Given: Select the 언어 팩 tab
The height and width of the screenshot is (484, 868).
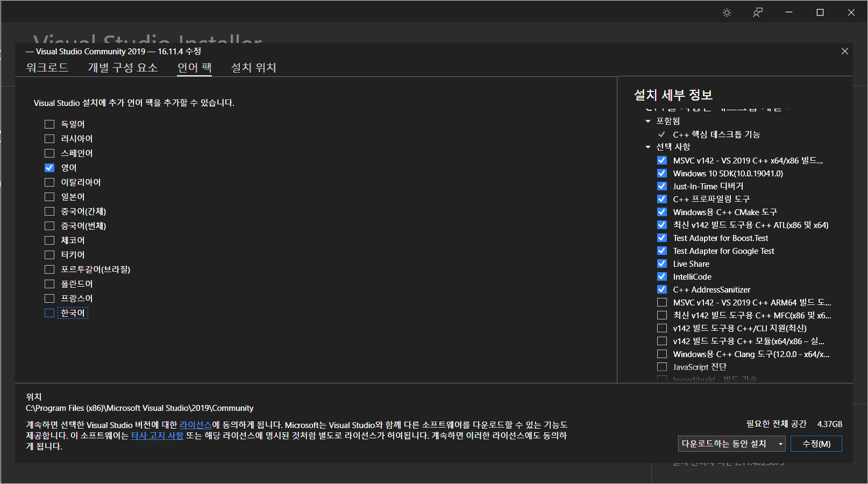Looking at the screenshot, I should [195, 67].
